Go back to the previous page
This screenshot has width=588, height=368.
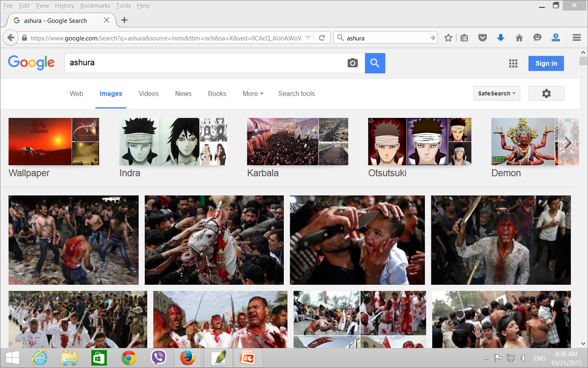[x=11, y=38]
